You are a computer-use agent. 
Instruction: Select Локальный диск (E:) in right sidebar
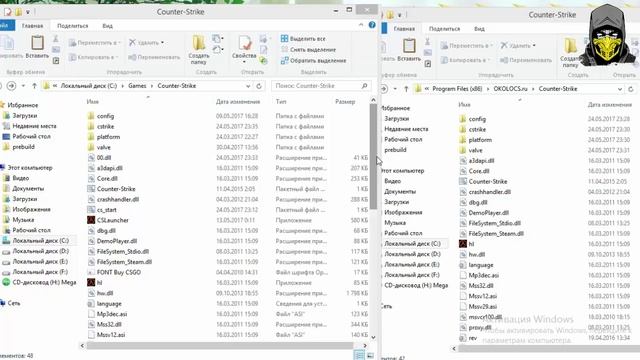tap(412, 264)
